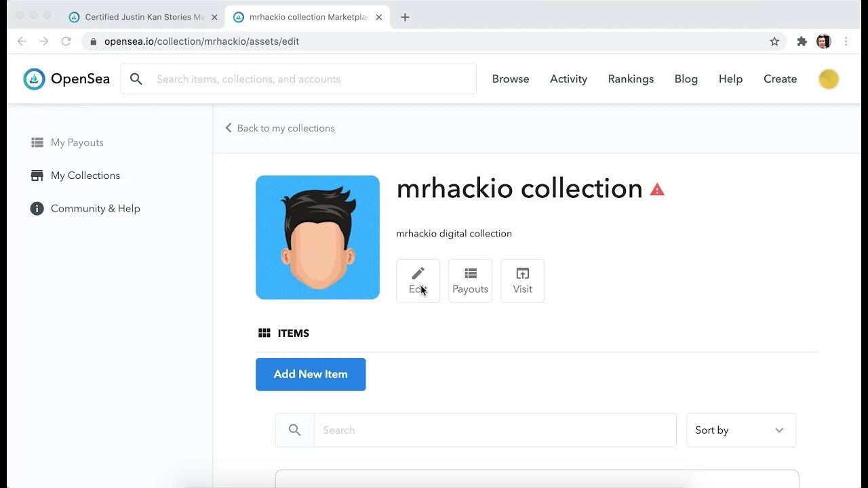Select the mrhackio collection Marketplace tab

click(308, 17)
